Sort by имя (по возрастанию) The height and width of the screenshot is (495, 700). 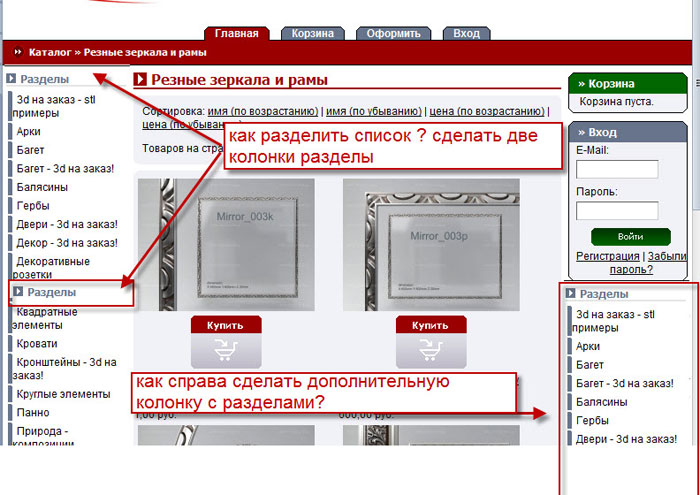[263, 111]
